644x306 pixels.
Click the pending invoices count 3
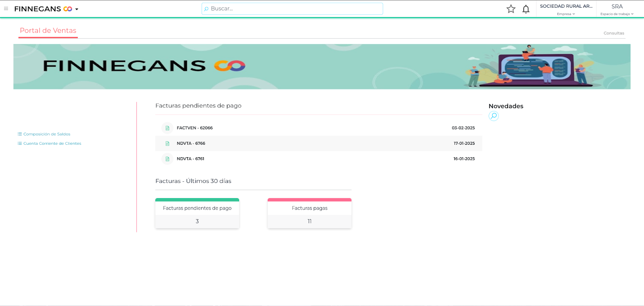point(197,221)
